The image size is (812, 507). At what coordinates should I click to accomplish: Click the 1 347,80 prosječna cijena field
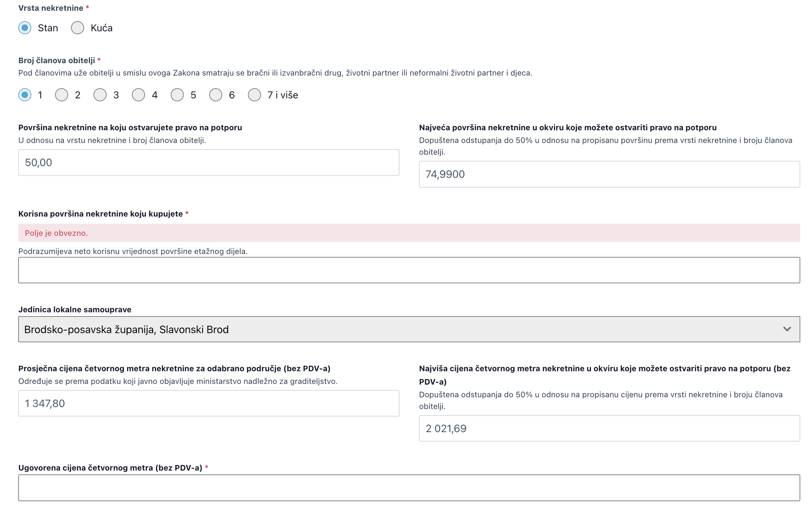click(x=209, y=403)
